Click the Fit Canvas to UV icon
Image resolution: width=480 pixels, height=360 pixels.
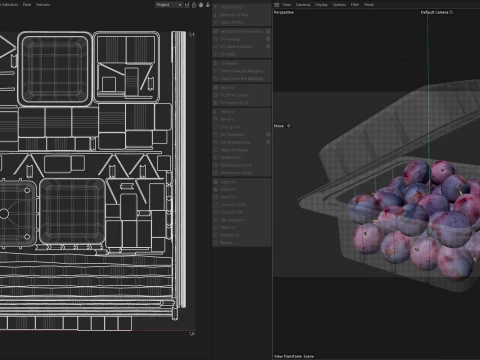(216, 103)
